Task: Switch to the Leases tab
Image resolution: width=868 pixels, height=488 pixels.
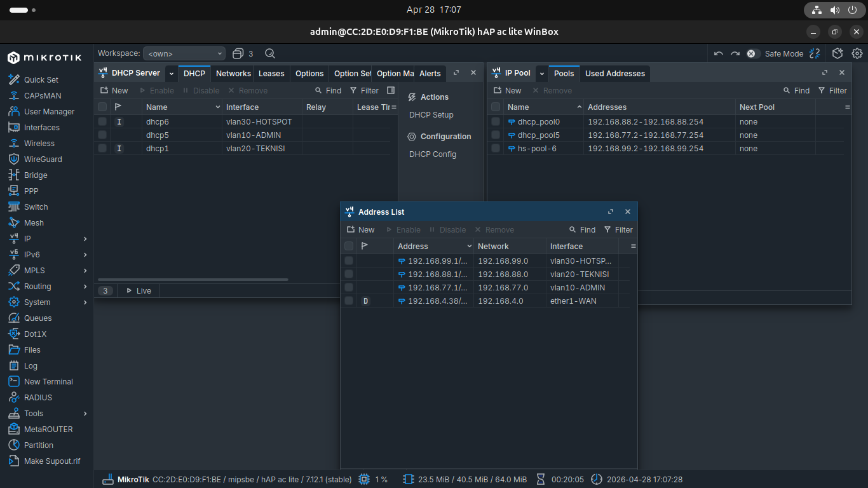Action: 271,73
